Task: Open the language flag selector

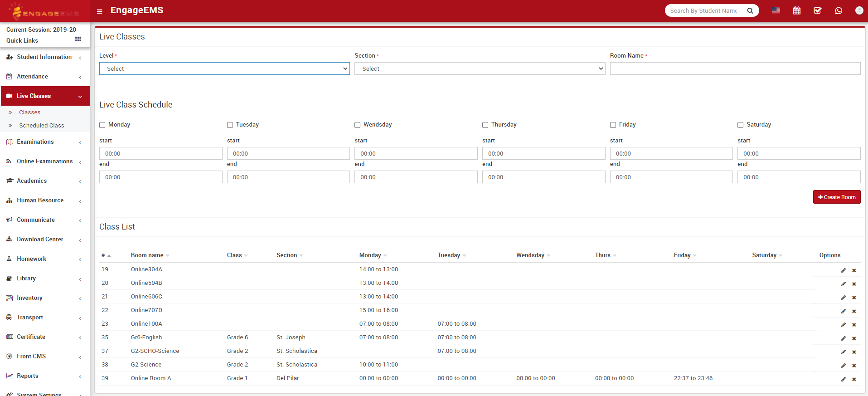Action: [776, 10]
